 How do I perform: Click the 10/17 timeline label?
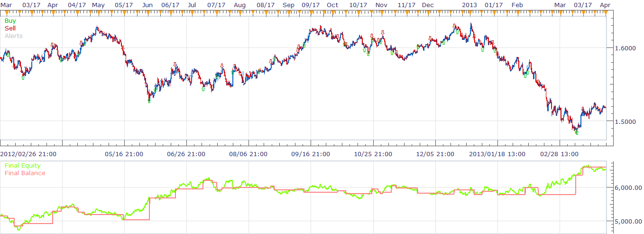point(358,5)
